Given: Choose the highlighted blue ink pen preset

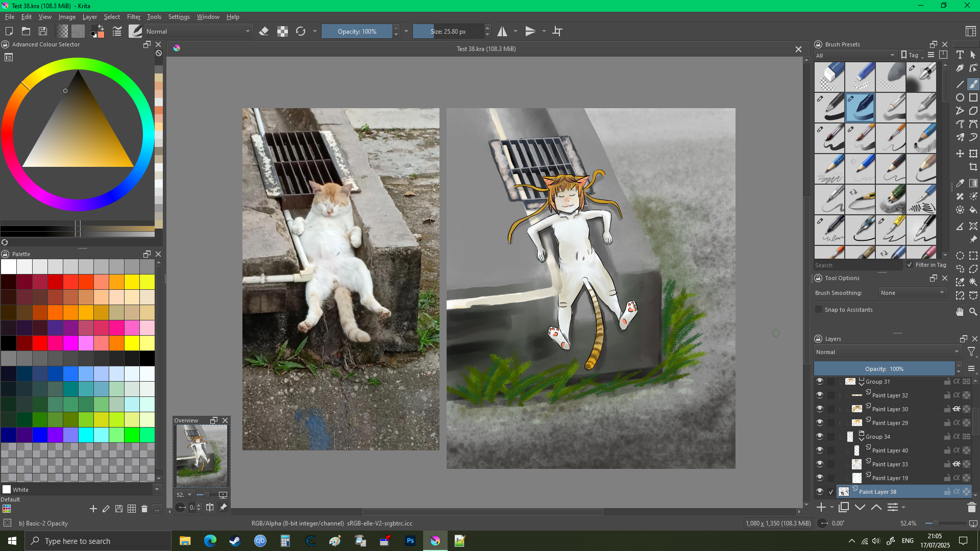Looking at the screenshot, I should (x=860, y=108).
